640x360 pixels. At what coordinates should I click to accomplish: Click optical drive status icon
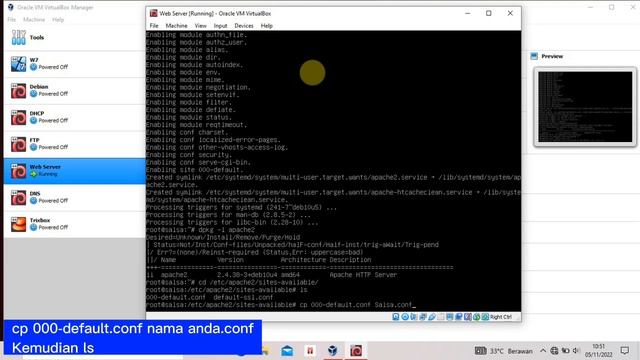pos(405,317)
